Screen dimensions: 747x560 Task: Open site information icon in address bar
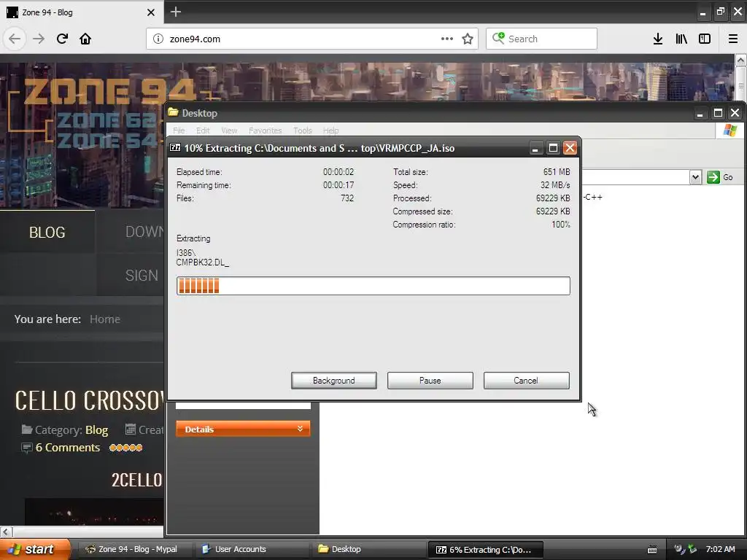click(x=158, y=39)
